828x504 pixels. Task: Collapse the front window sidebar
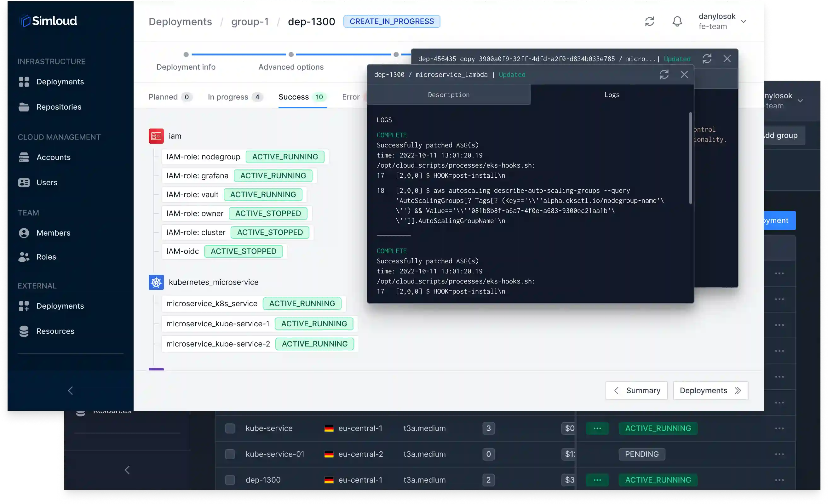coord(70,390)
